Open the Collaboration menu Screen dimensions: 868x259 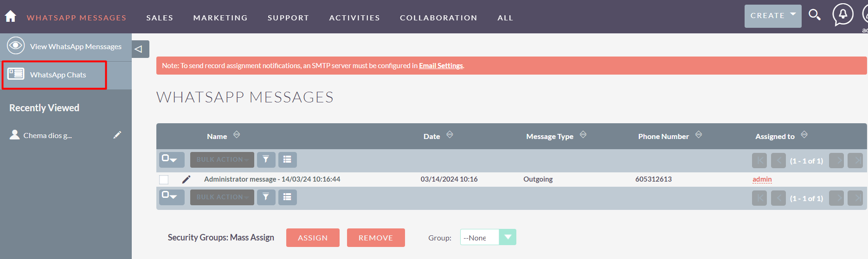tap(438, 18)
